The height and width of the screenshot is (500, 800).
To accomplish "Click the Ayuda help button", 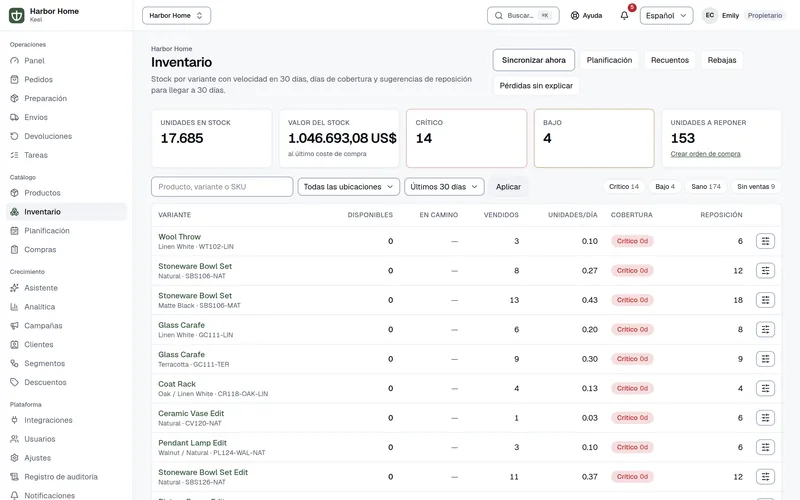I will (586, 15).
